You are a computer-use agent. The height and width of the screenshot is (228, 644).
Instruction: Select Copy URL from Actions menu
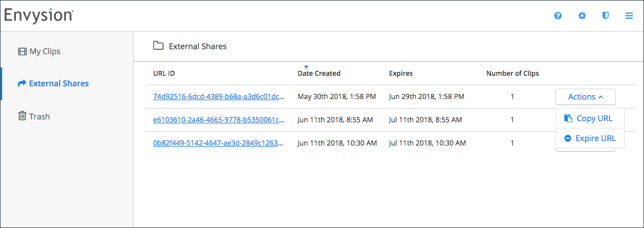(590, 119)
